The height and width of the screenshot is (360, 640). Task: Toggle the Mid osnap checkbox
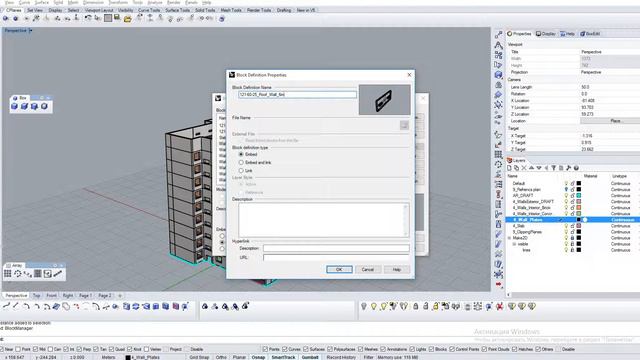(x=35, y=349)
